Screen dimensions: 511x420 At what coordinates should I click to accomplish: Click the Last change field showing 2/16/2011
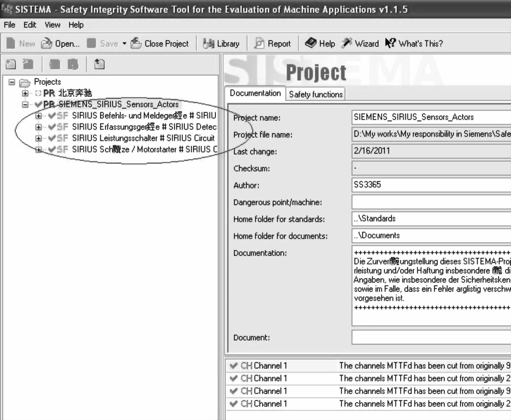click(431, 151)
